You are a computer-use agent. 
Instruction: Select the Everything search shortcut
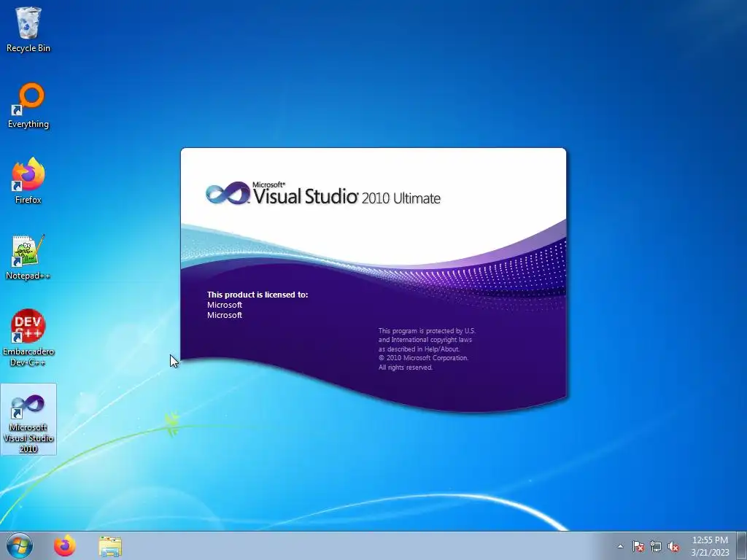28,106
